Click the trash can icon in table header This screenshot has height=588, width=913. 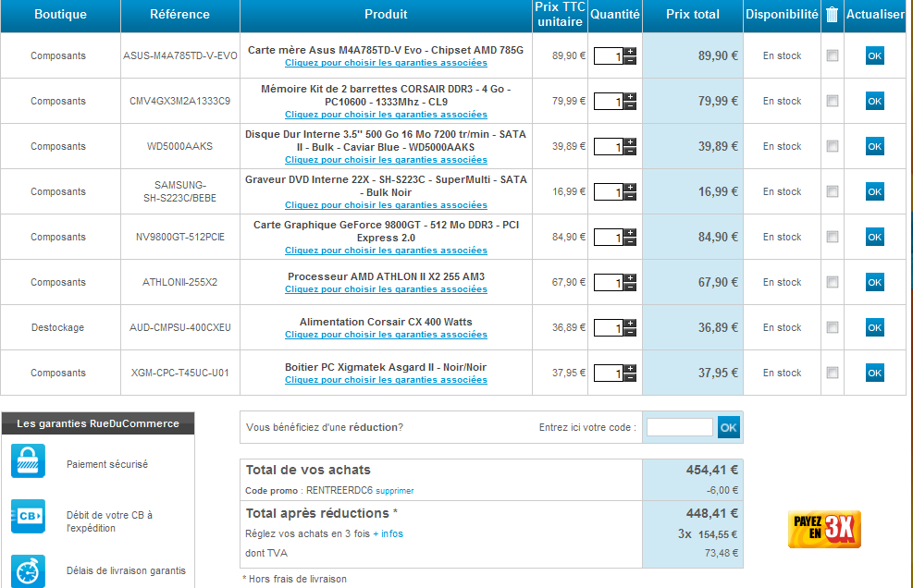tap(832, 15)
